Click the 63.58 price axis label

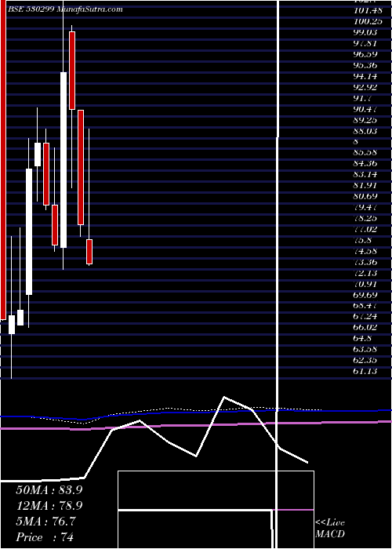point(365,349)
